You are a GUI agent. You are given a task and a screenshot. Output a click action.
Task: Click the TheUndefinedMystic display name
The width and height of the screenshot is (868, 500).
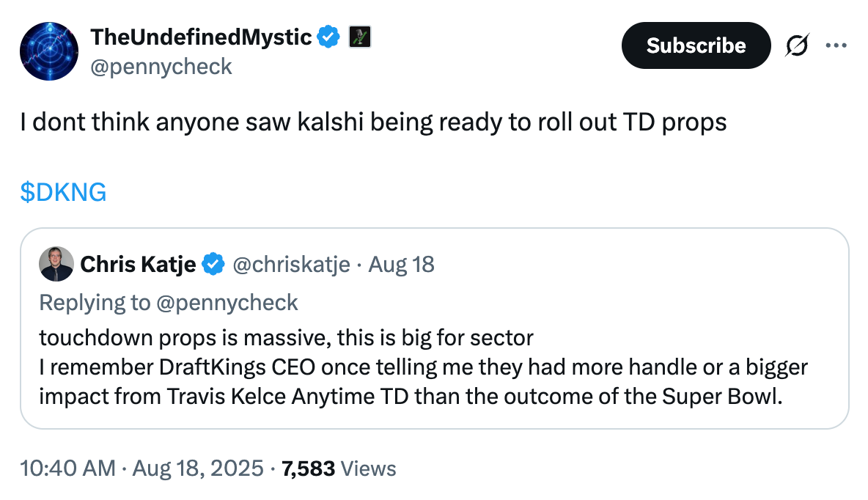click(201, 36)
